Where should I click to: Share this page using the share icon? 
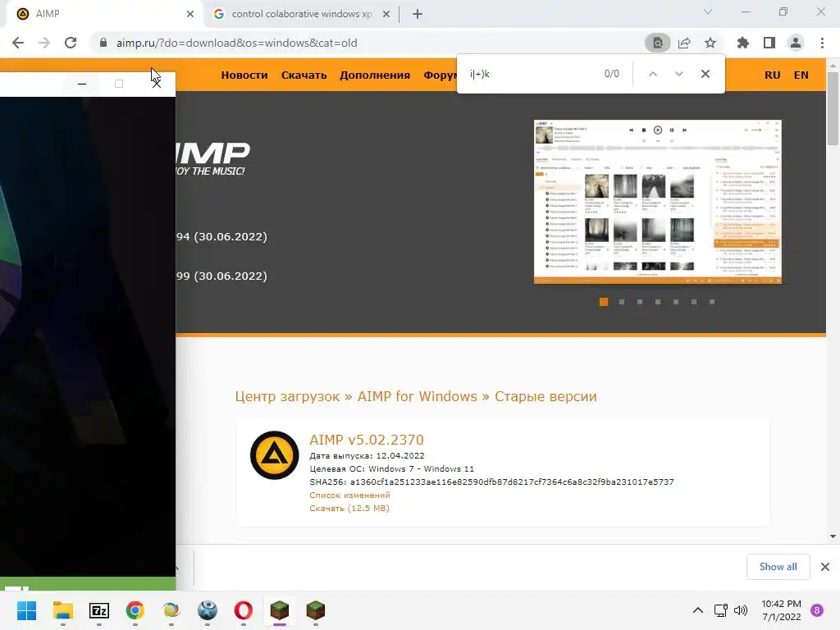click(684, 43)
